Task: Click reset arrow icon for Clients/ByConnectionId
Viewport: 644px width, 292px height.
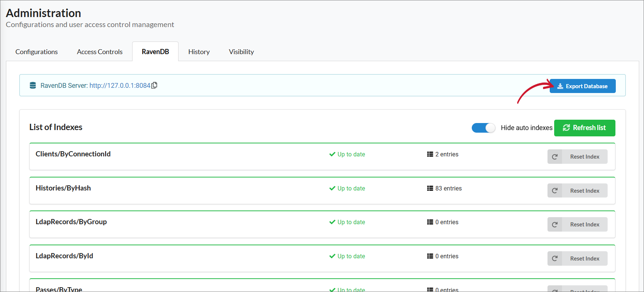Action: pyautogui.click(x=555, y=157)
